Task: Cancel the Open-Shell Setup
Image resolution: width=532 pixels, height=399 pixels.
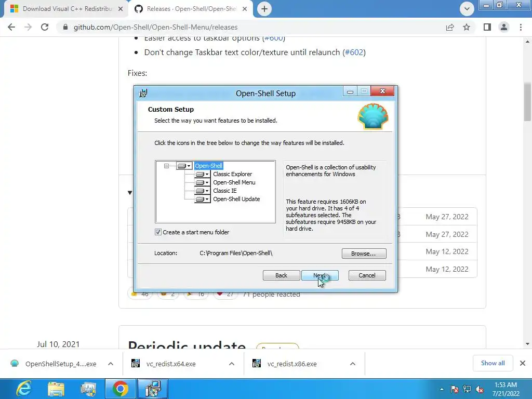Action: [367, 275]
